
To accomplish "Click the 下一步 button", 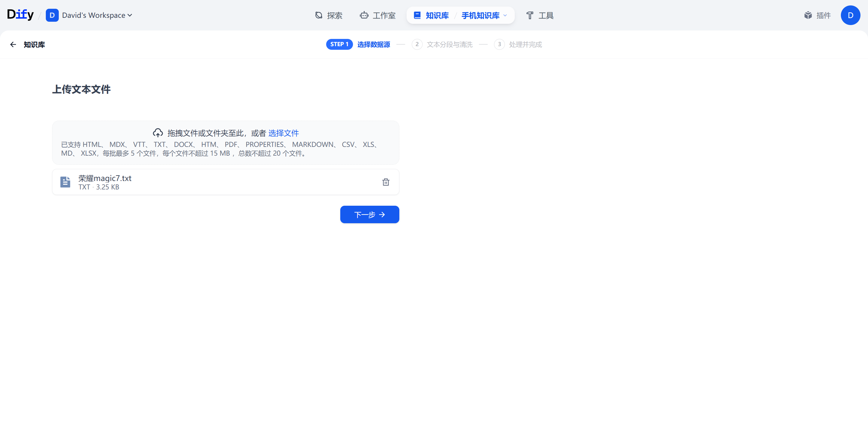I will [x=369, y=214].
